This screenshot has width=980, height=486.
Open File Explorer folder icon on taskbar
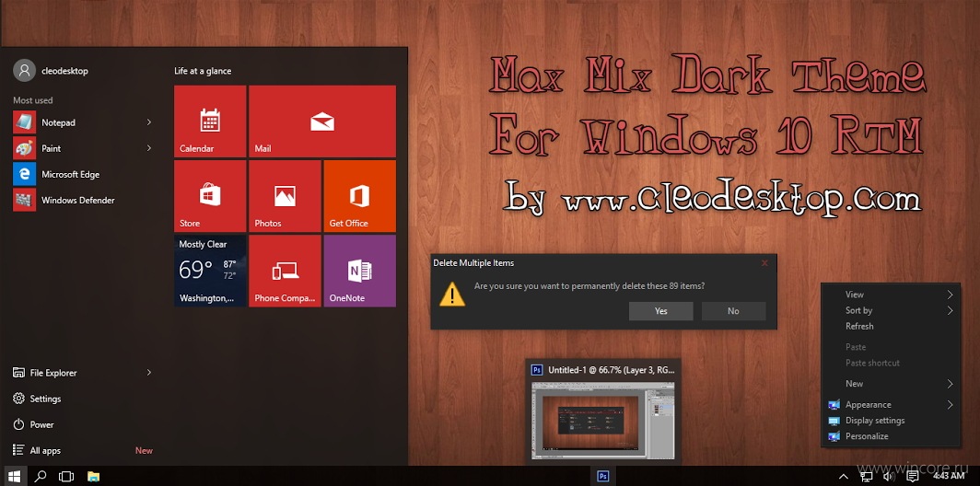point(93,476)
